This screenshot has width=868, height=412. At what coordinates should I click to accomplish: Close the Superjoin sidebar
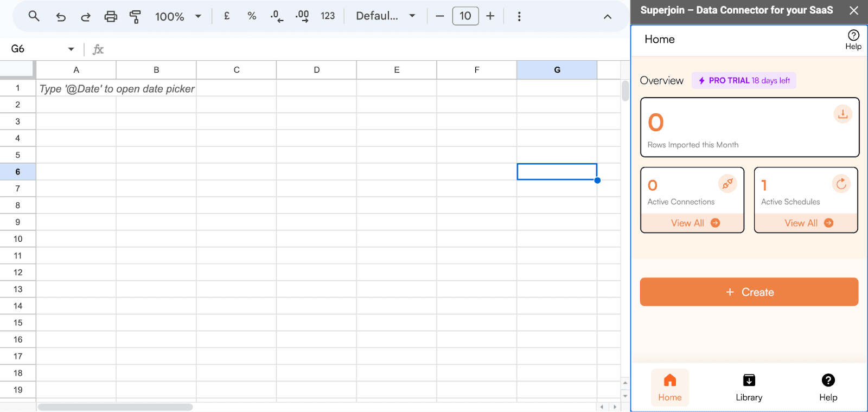pos(854,10)
